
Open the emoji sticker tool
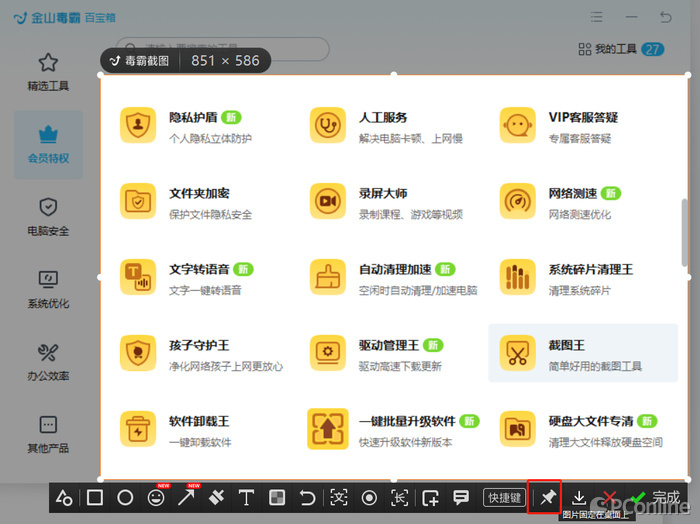[x=156, y=497]
